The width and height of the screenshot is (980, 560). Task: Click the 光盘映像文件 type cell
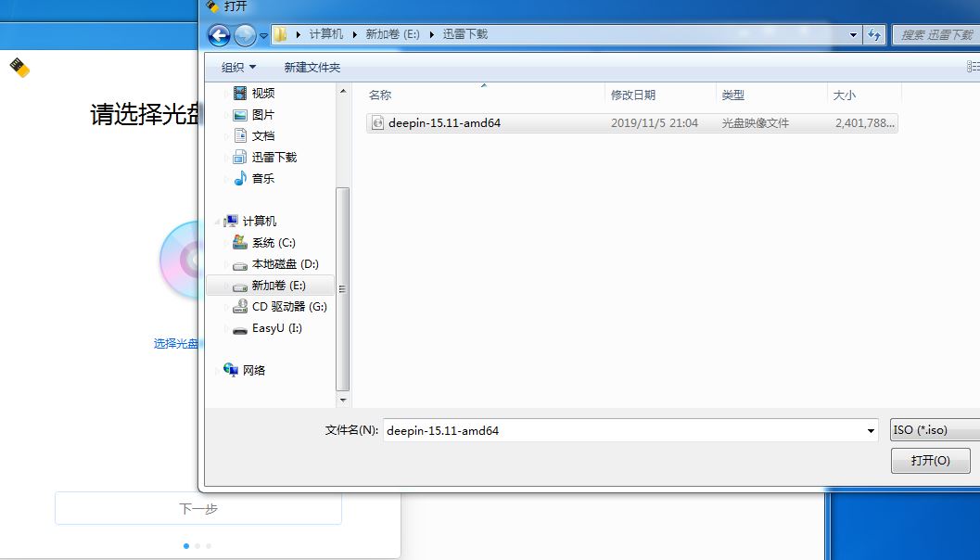pos(755,123)
